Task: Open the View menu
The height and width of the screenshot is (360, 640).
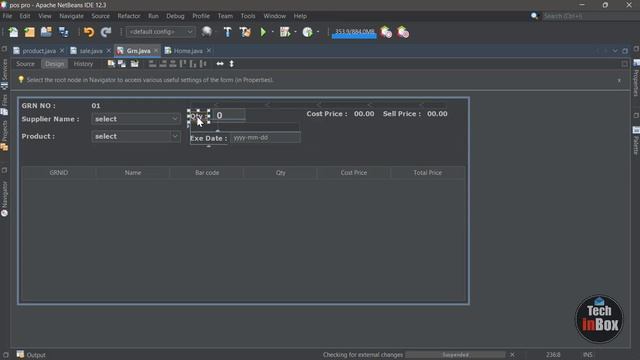Action: pyautogui.click(x=44, y=16)
